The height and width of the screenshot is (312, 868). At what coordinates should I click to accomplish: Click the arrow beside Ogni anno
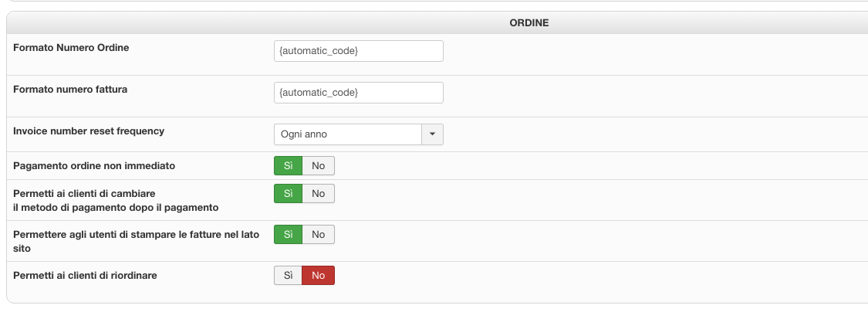[432, 134]
